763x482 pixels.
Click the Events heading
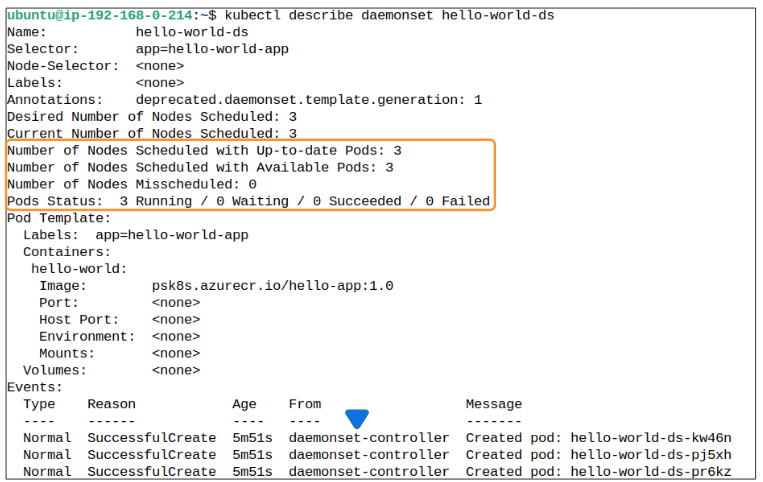click(x=35, y=387)
